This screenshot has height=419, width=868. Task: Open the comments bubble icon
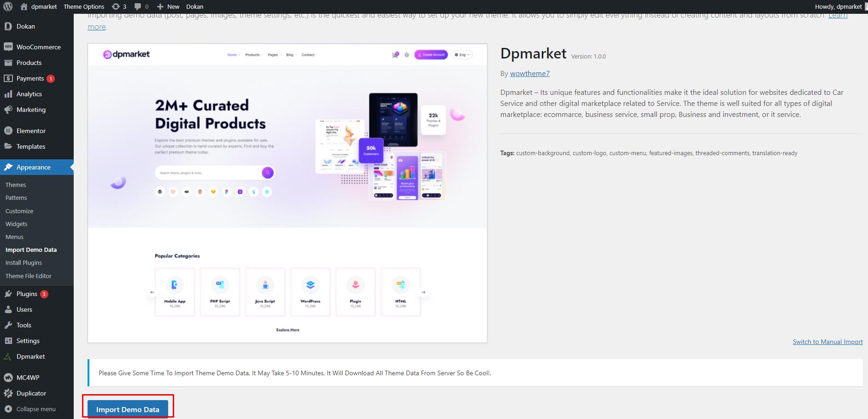(138, 6)
